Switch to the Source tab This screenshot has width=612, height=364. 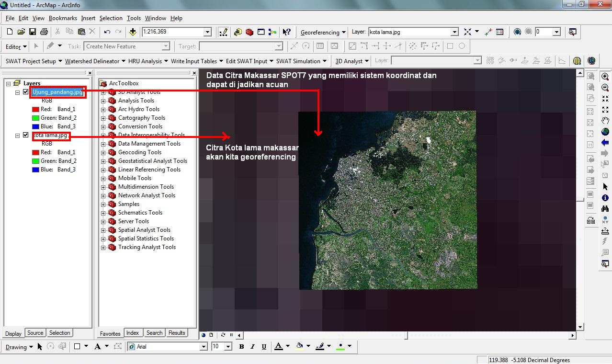point(35,333)
